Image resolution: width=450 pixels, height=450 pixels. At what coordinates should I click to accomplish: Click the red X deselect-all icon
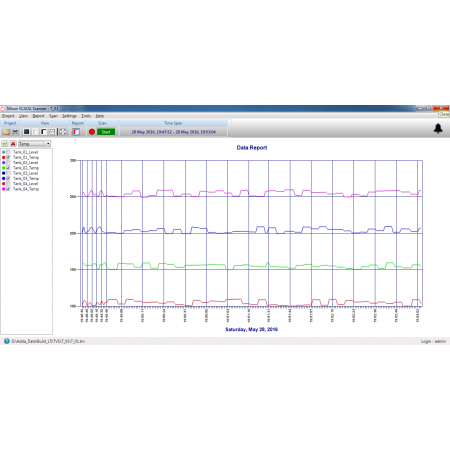13,144
